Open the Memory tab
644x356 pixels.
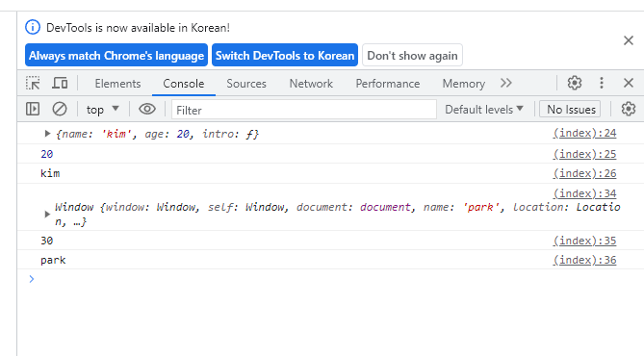coord(464,84)
